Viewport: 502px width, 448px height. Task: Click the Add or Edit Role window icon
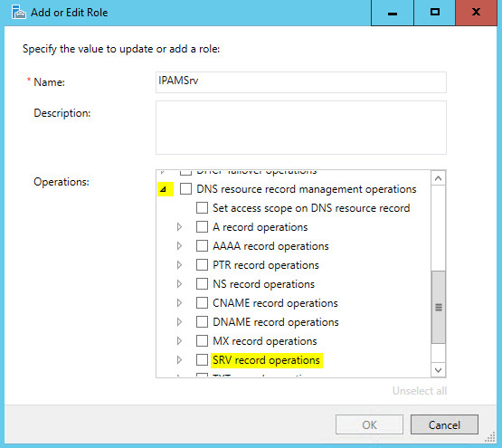(x=18, y=12)
